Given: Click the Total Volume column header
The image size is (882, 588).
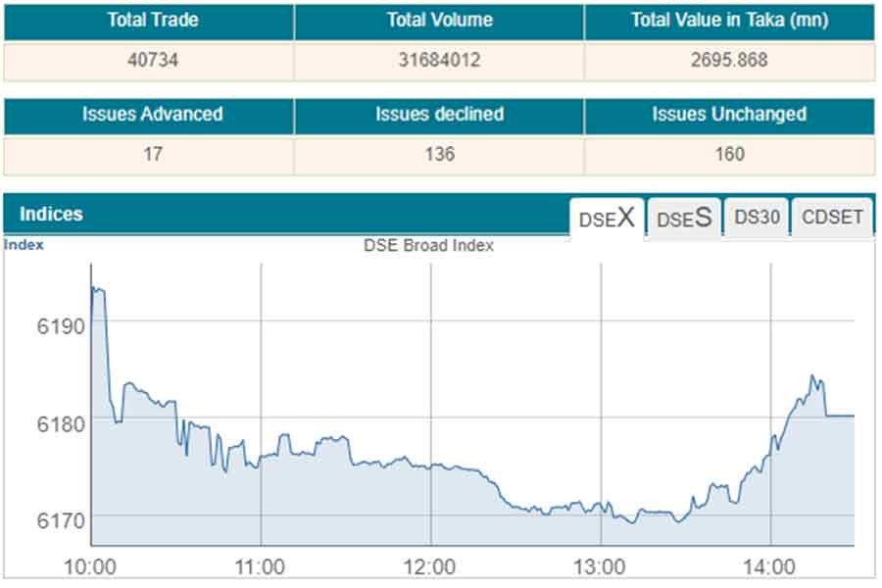Looking at the screenshot, I should pyautogui.click(x=439, y=20).
